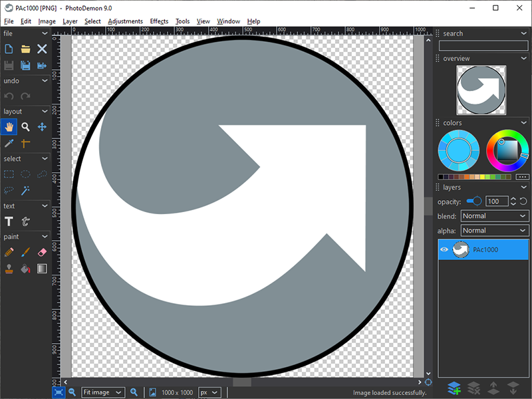Open the blend mode dropdown
This screenshot has width=532, height=399.
(x=494, y=216)
